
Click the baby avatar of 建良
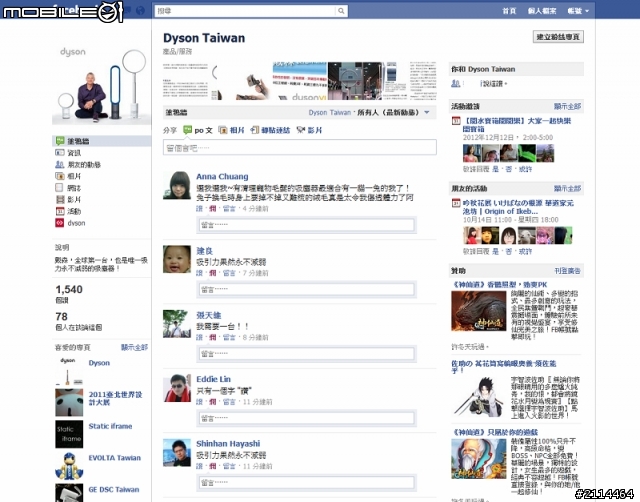[177, 259]
